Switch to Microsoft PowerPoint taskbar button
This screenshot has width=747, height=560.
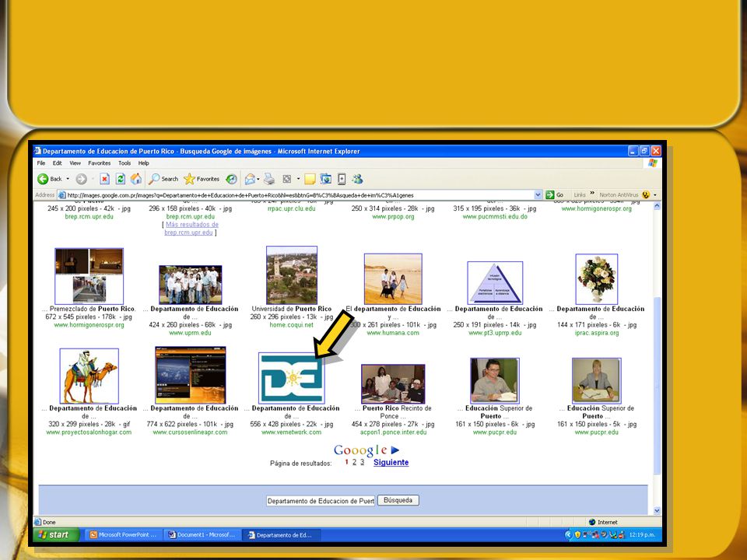[x=124, y=535]
